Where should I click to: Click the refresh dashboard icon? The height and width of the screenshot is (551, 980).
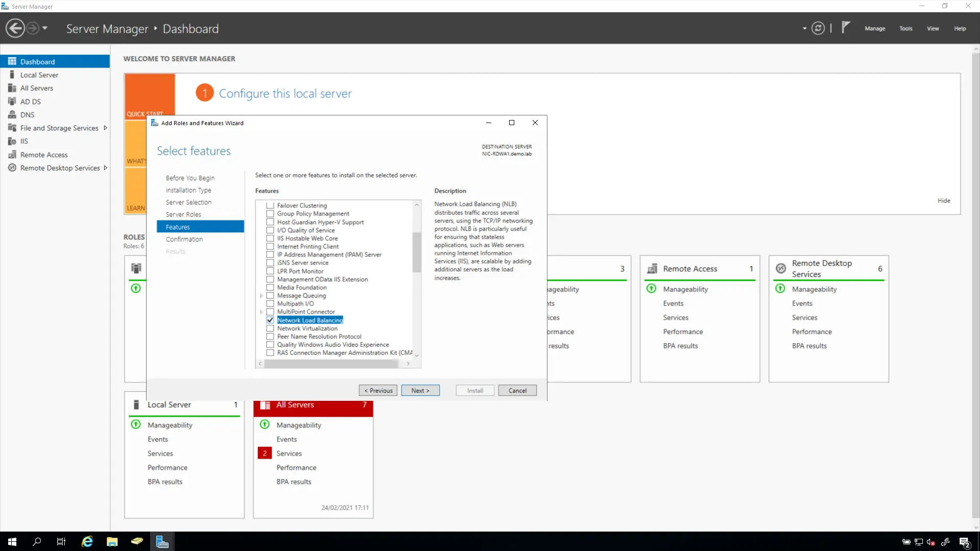coord(818,28)
